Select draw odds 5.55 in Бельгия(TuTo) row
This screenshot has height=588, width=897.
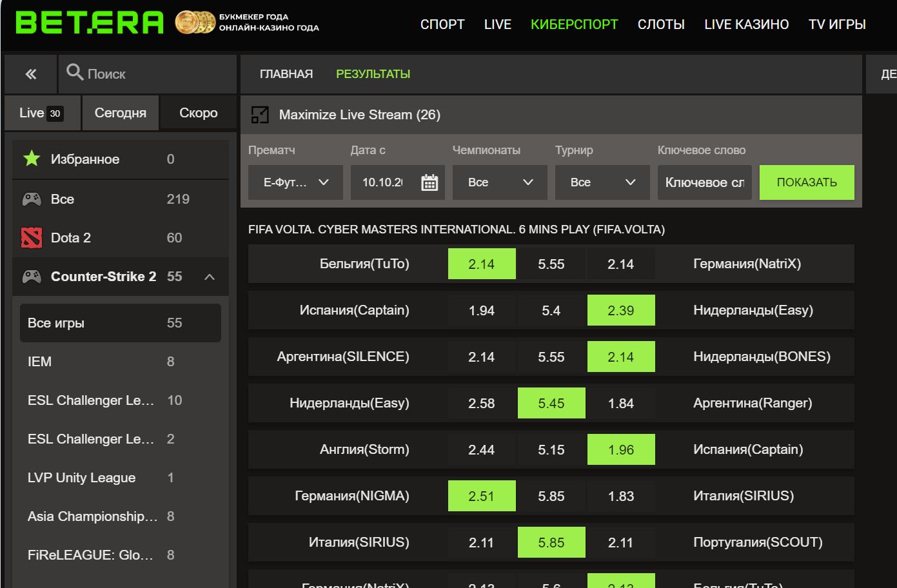click(551, 264)
